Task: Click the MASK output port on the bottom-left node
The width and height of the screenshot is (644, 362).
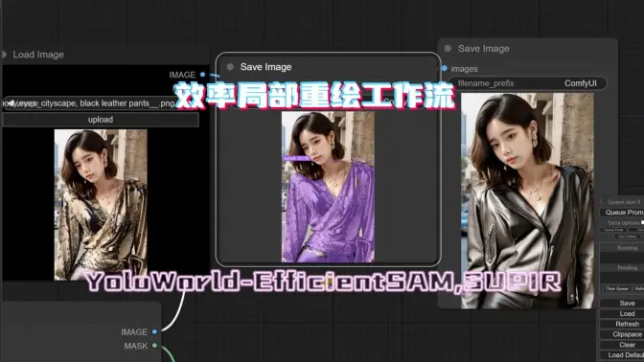Action: click(x=154, y=346)
